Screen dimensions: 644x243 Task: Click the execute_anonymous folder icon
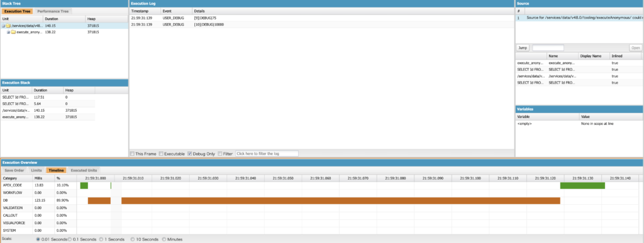pos(13,32)
